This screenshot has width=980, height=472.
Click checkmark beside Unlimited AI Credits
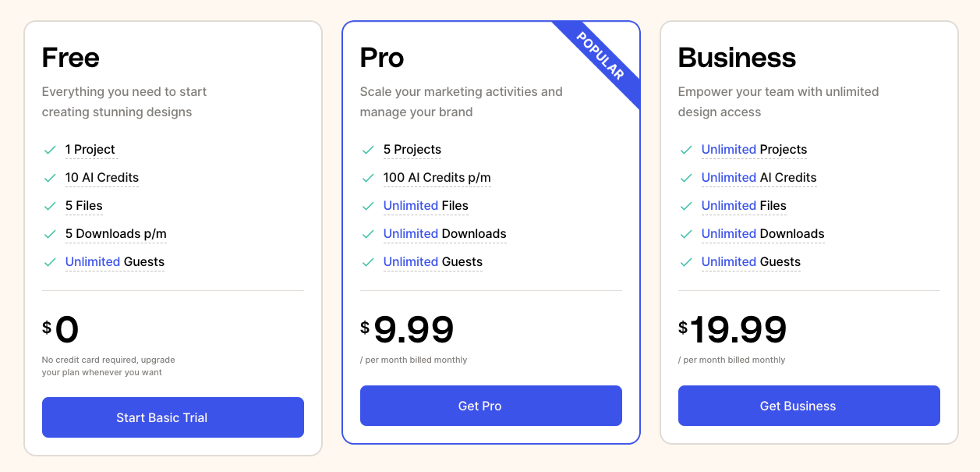click(686, 178)
